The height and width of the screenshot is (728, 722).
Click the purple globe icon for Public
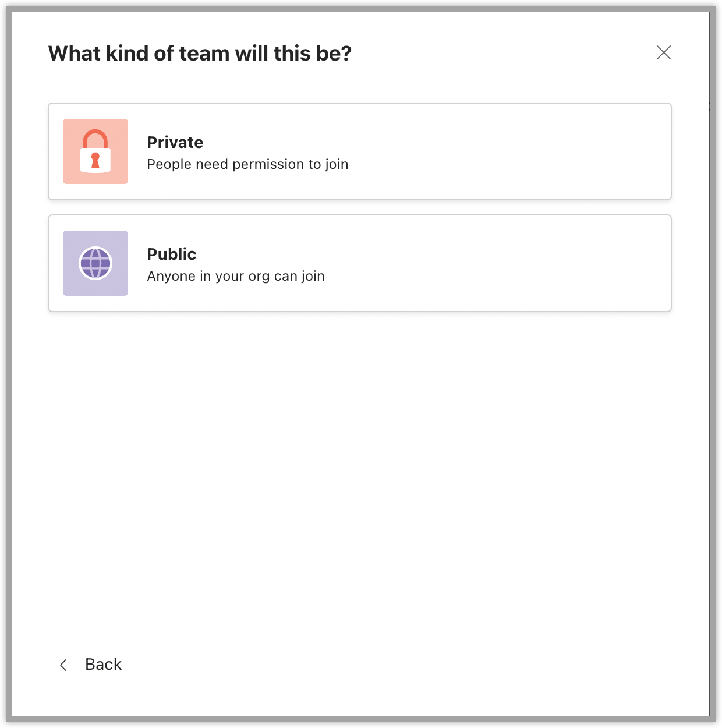tap(95, 263)
